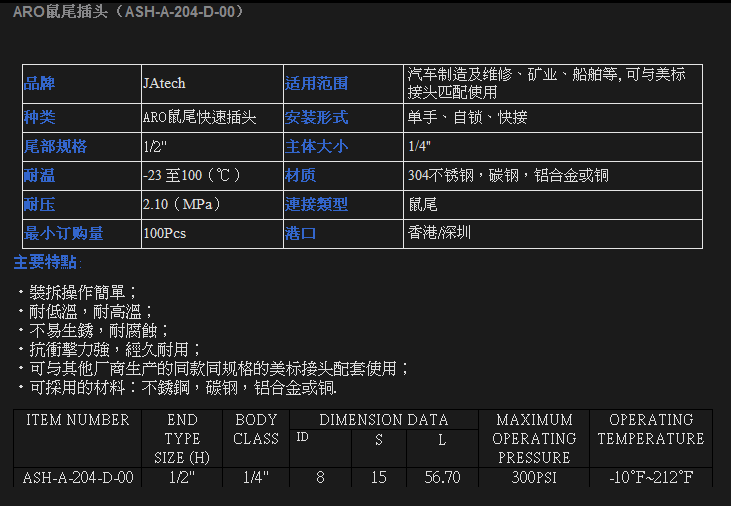Select 304不锈钢，碳钢，铝合金或铜 text
The width and height of the screenshot is (731, 506).
pyautogui.click(x=508, y=175)
